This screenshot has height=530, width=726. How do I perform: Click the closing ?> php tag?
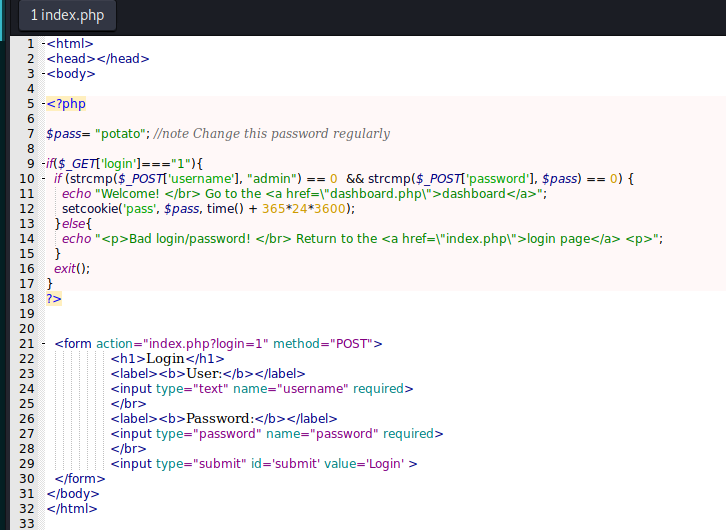(54, 299)
